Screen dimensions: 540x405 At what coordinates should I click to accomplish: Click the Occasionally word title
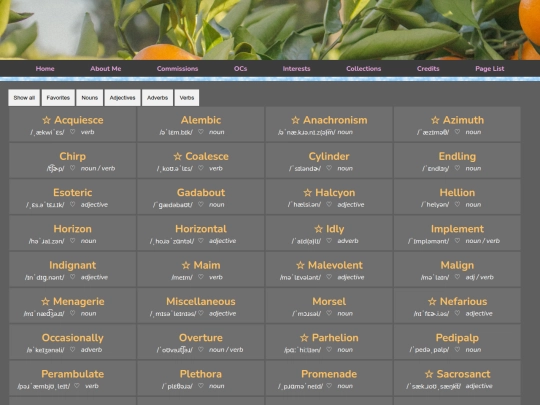pyautogui.click(x=72, y=338)
